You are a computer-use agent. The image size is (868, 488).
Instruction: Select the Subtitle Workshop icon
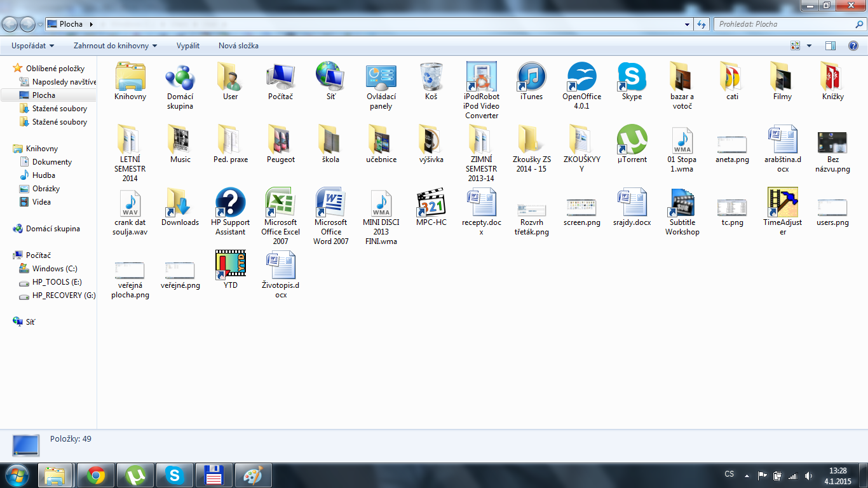pyautogui.click(x=682, y=203)
